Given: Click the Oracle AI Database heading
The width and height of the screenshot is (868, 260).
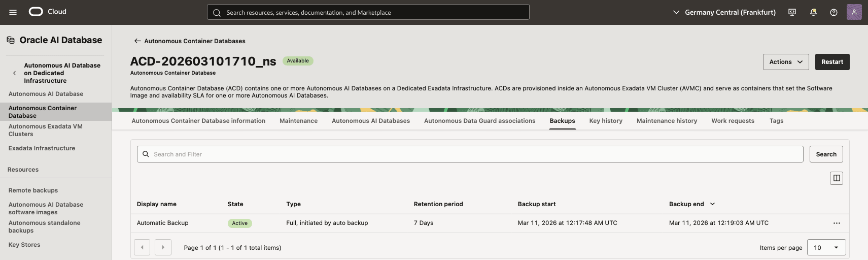Looking at the screenshot, I should click(61, 40).
